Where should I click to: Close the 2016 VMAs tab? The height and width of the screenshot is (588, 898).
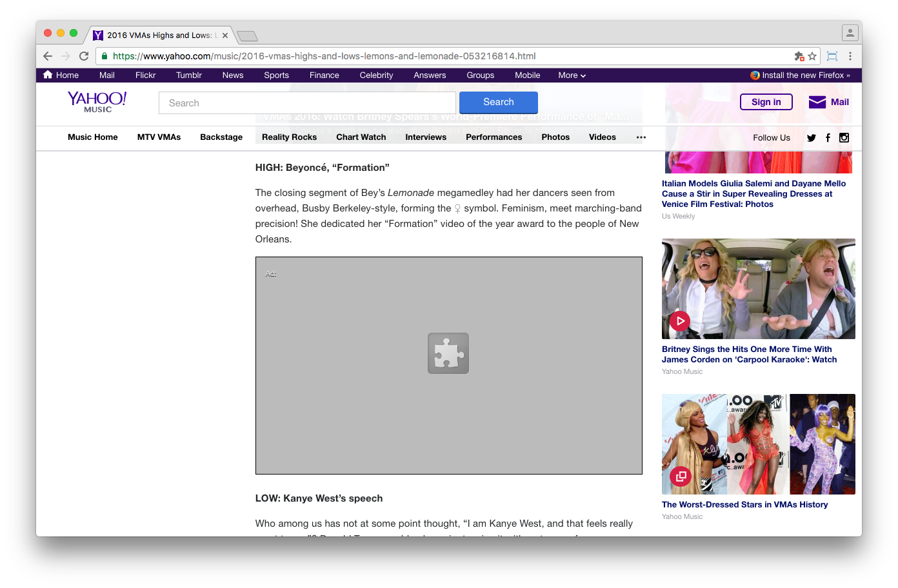(x=225, y=35)
